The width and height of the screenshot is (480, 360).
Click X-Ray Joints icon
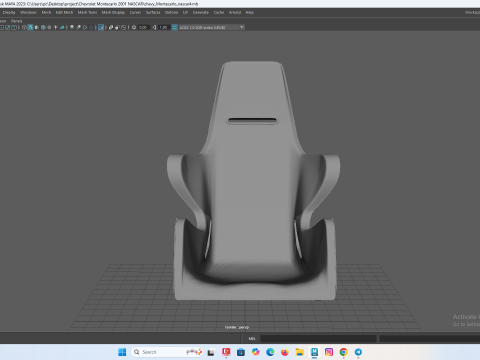point(124,27)
